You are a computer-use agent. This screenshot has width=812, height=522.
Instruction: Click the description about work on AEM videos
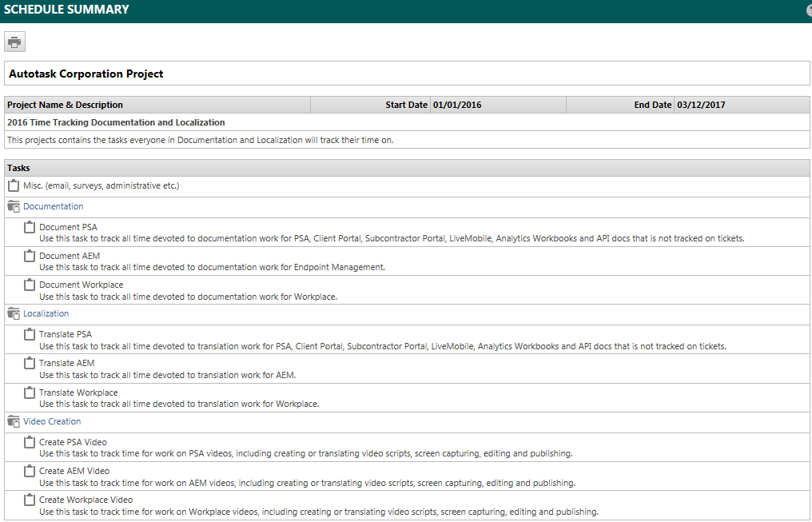tap(308, 483)
